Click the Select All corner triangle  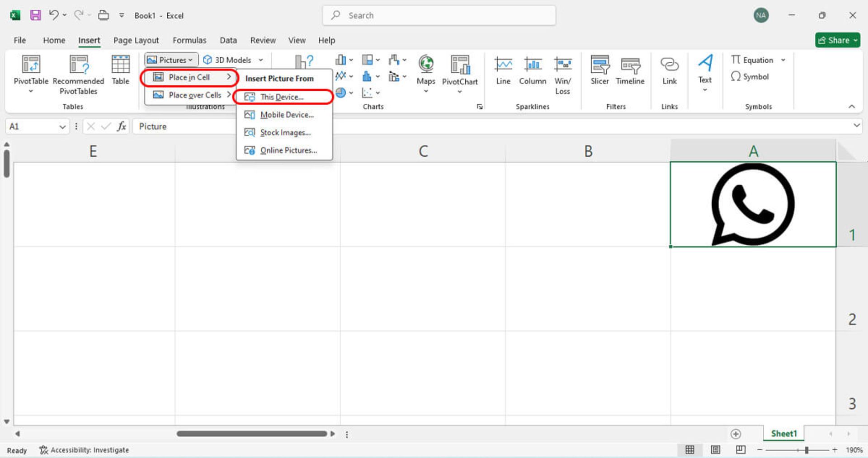coord(848,151)
